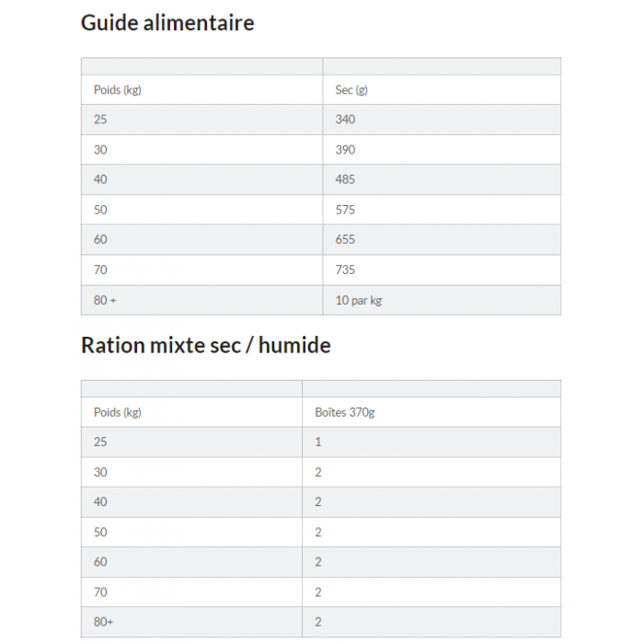The image size is (644, 644).
Task: Select the "1" boîte value for 25 kg
Action: tap(318, 442)
